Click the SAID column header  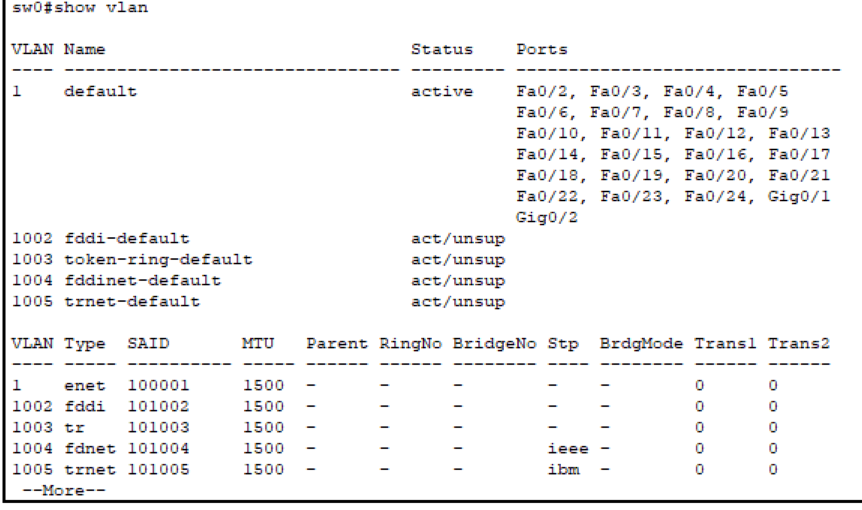pos(145,345)
